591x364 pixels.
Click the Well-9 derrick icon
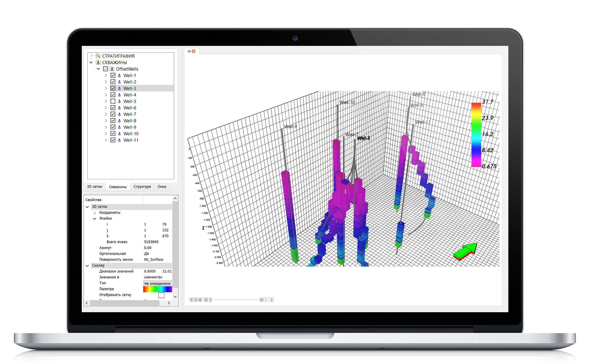point(119,127)
